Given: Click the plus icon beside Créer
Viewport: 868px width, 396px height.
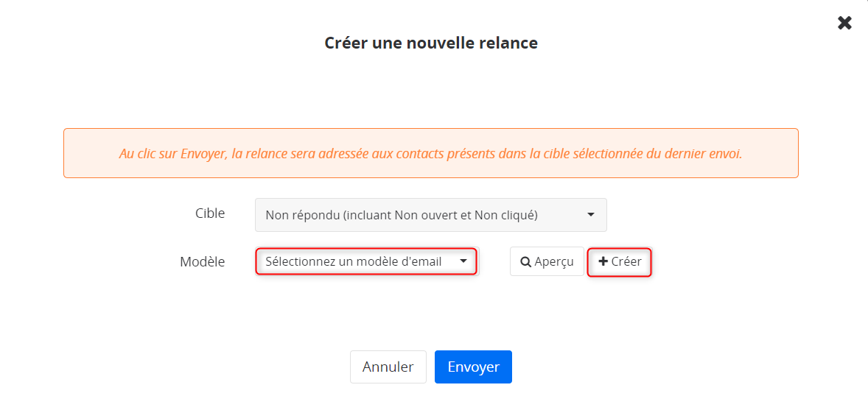Looking at the screenshot, I should pyautogui.click(x=603, y=261).
